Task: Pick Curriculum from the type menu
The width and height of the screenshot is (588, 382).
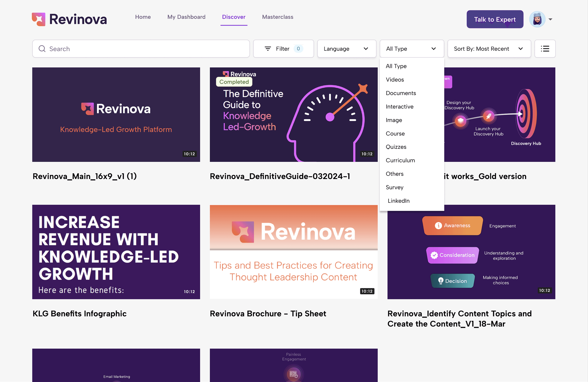Action: point(400,161)
